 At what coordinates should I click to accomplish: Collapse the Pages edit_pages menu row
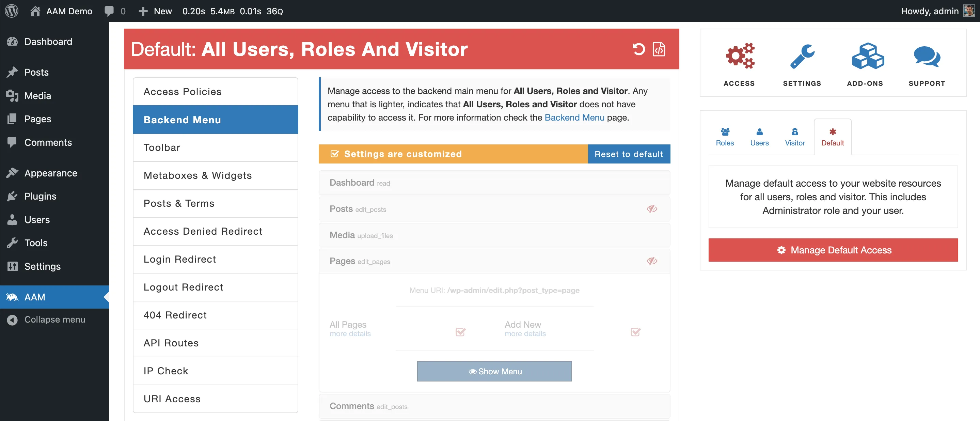coord(494,261)
